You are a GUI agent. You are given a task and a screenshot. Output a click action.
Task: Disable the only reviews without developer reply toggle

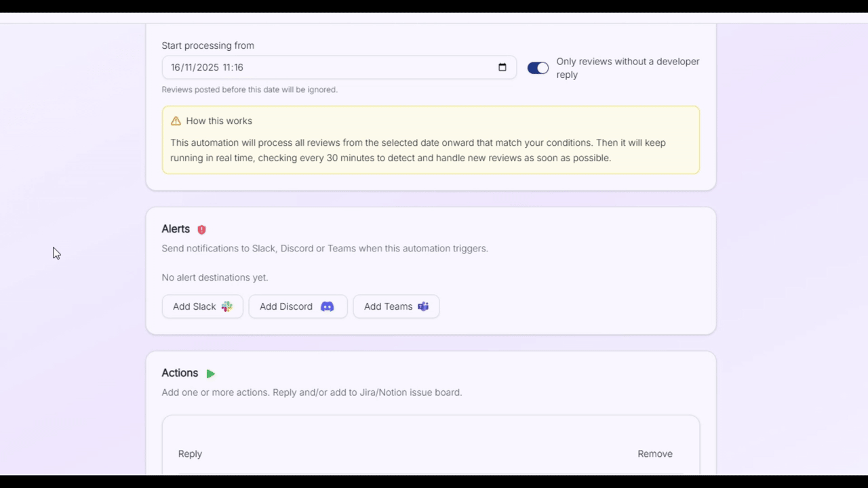coord(538,68)
